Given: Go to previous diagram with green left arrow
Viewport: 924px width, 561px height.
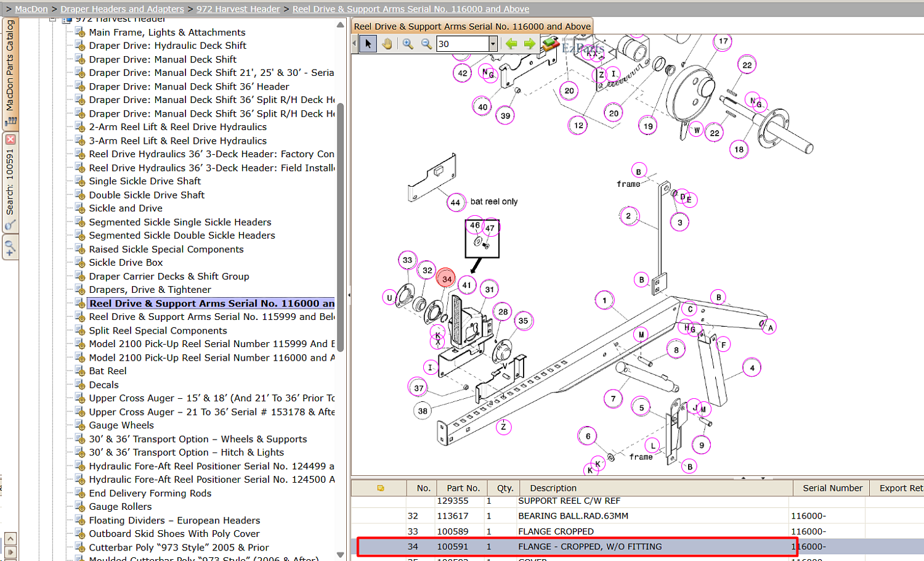Looking at the screenshot, I should [511, 44].
